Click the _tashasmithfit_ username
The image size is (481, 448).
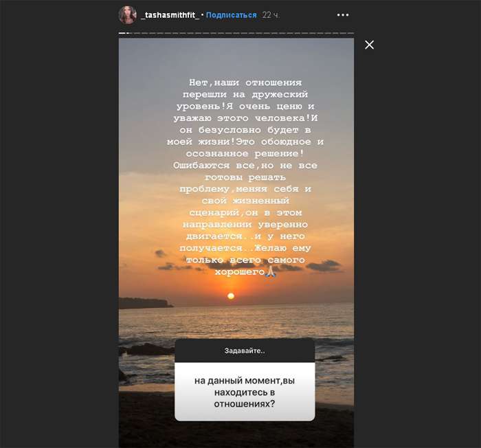[x=170, y=15]
